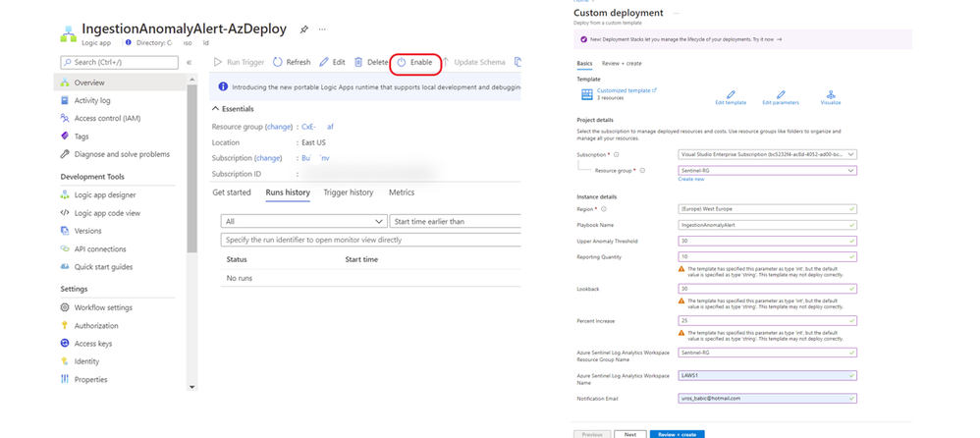
Task: Click the Reporting Quantity field
Action: point(768,256)
